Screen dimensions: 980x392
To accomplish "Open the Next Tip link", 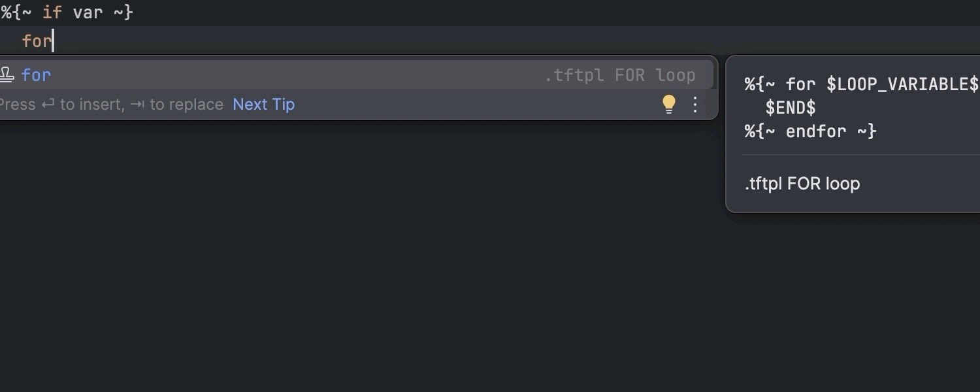I will 263,105.
